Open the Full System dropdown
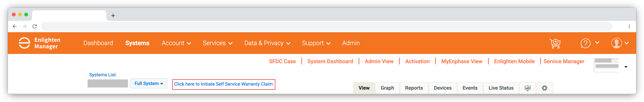This screenshot has width=644, height=102. (149, 83)
